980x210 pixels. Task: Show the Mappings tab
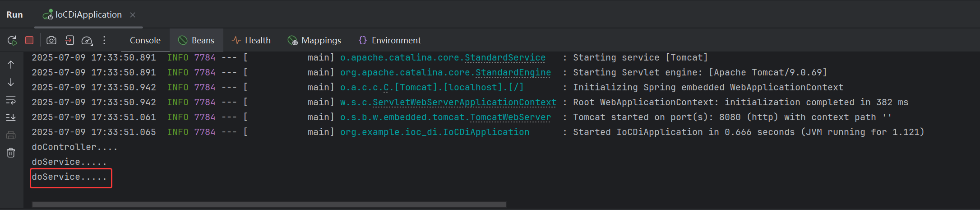click(314, 40)
